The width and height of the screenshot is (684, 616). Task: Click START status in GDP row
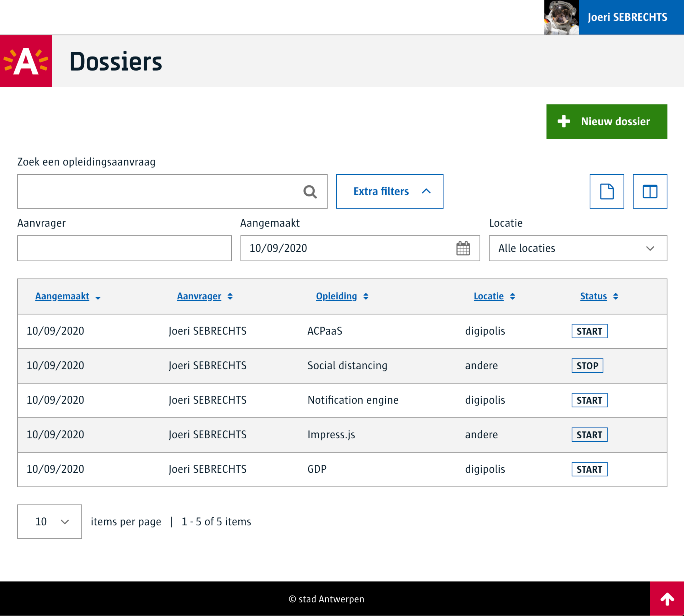[589, 469]
